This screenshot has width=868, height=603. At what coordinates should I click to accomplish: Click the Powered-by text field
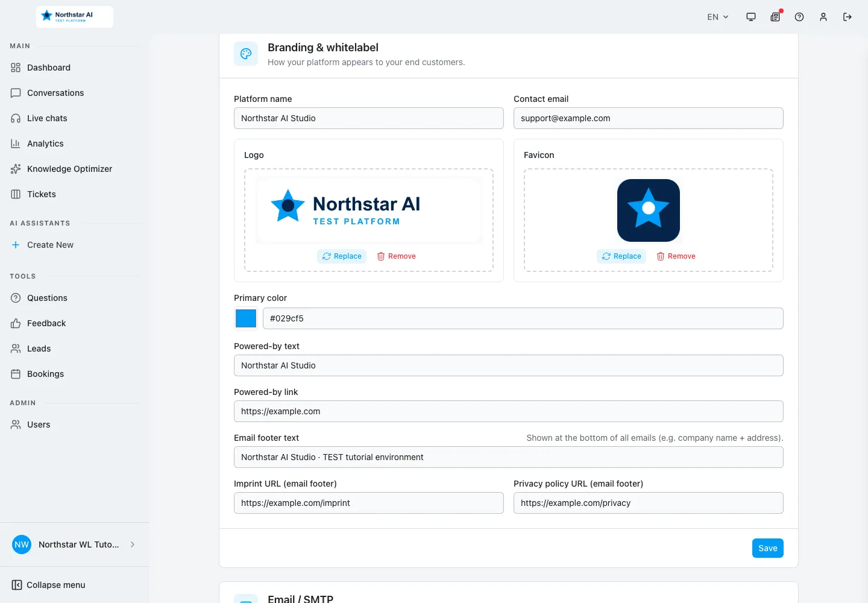[x=509, y=365]
